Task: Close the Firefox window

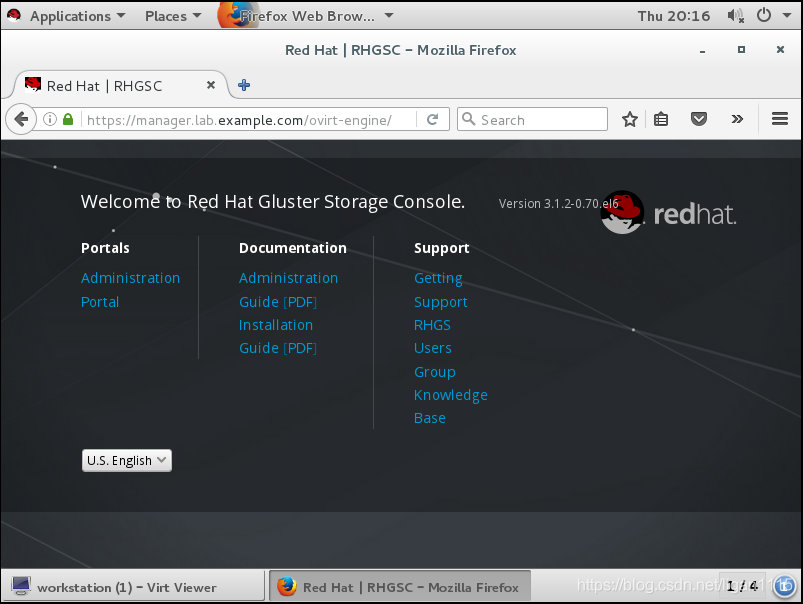Action: [780, 50]
